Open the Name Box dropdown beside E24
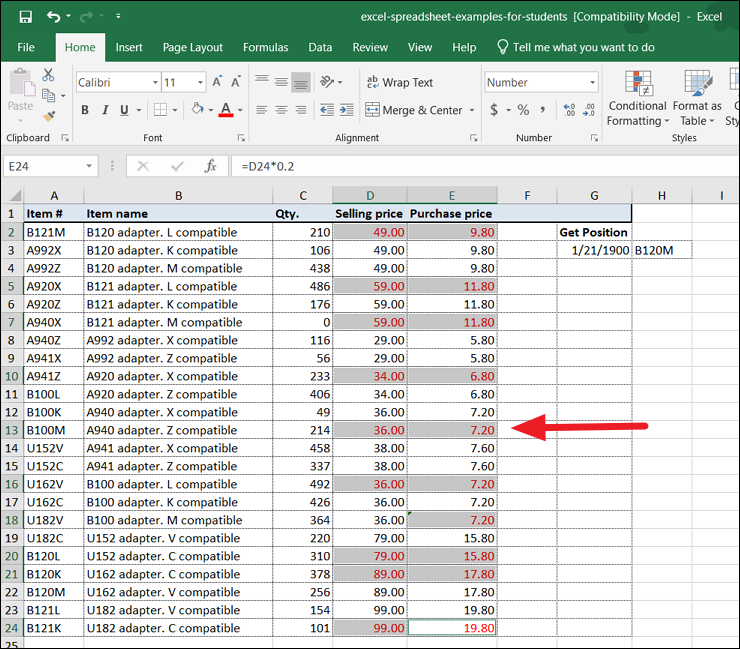740x649 pixels. coord(90,166)
